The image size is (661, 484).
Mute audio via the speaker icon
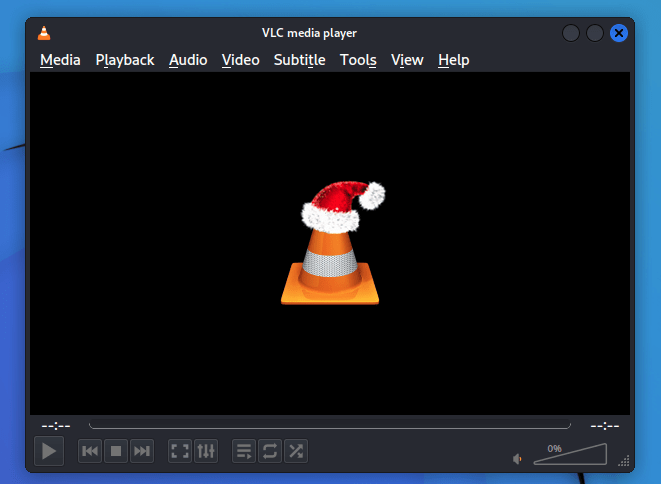tap(517, 459)
